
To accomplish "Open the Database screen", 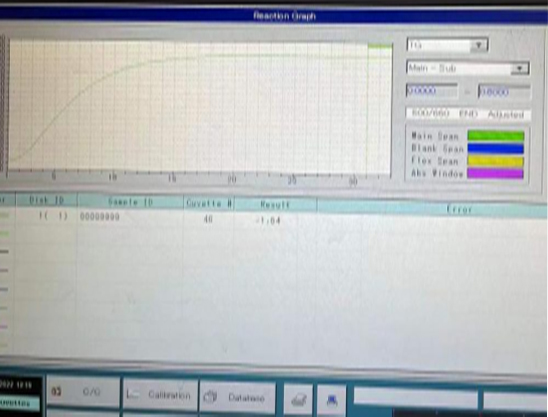I will pos(237,397).
